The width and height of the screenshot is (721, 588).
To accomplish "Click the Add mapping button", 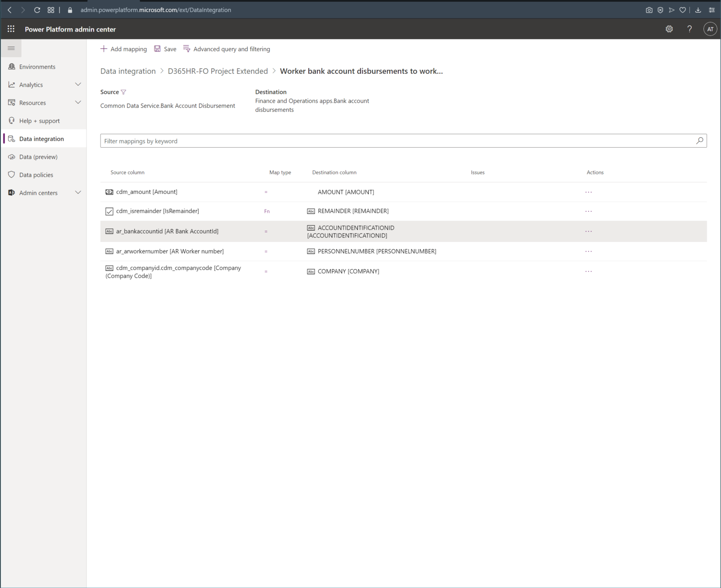I will click(x=123, y=49).
